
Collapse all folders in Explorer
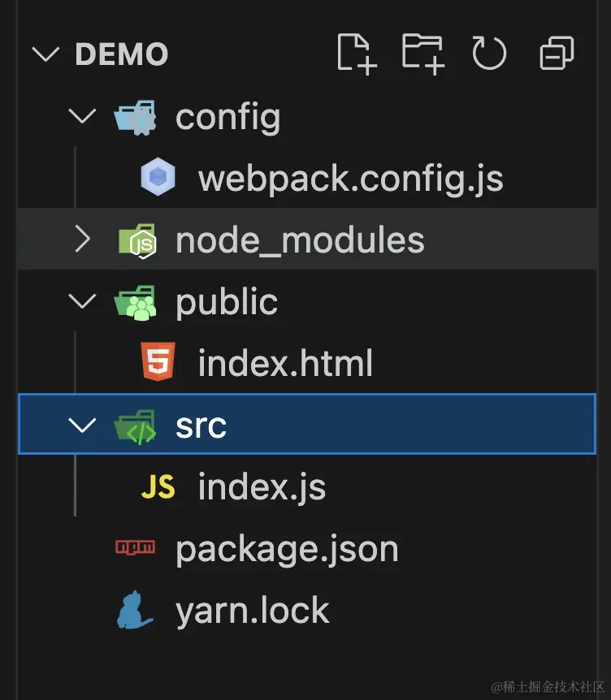(x=557, y=55)
